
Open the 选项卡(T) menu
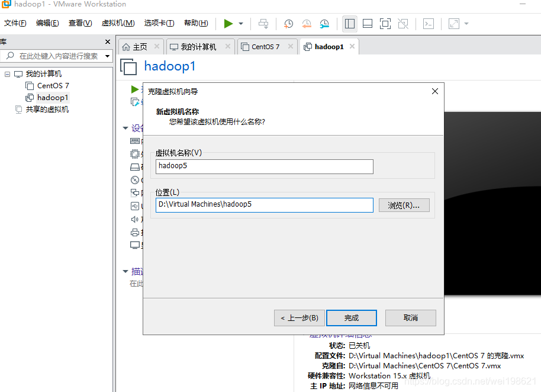(x=159, y=23)
